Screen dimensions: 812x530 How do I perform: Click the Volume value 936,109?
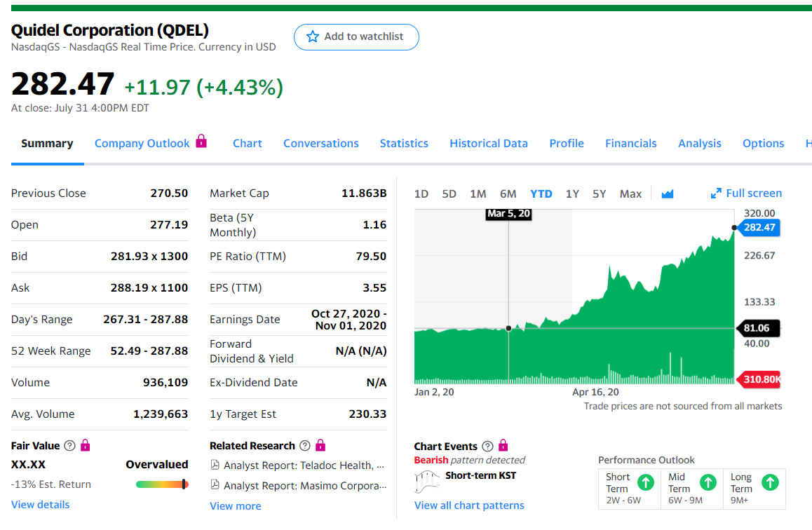click(165, 383)
